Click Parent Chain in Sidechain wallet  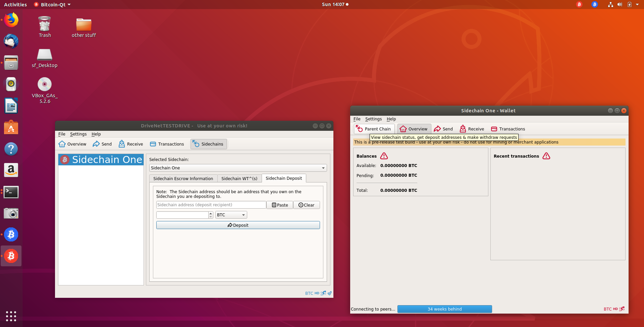374,129
